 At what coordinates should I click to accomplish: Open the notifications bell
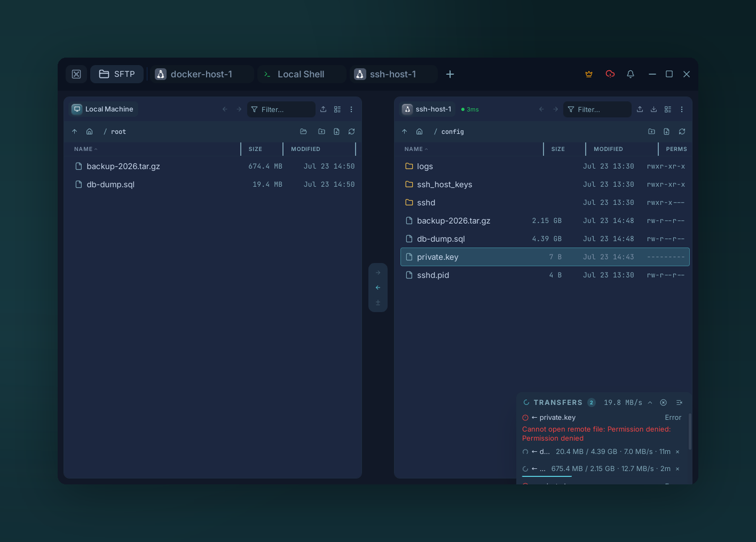[630, 74]
